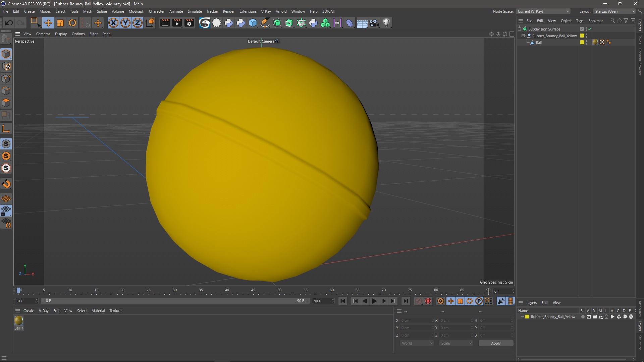Switch to Polygons mode in left palette
The width and height of the screenshot is (644, 362).
[x=6, y=103]
